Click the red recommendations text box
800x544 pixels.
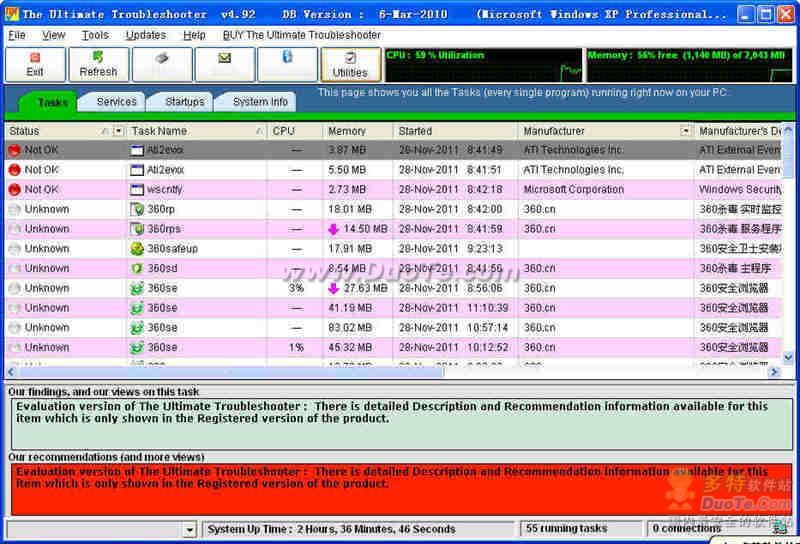coord(402,489)
